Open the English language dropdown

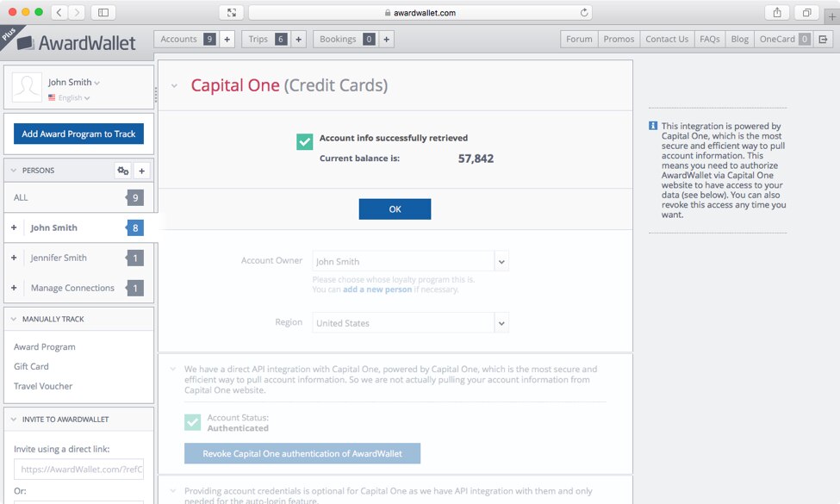pos(74,97)
